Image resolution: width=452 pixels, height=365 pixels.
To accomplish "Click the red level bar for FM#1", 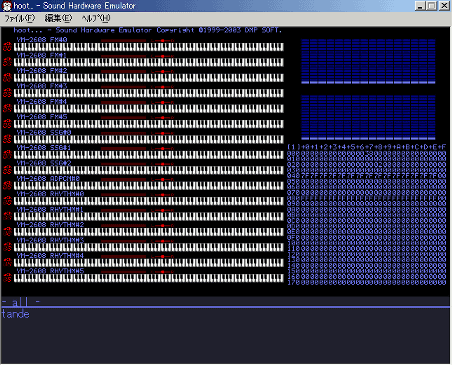I will tap(123, 56).
